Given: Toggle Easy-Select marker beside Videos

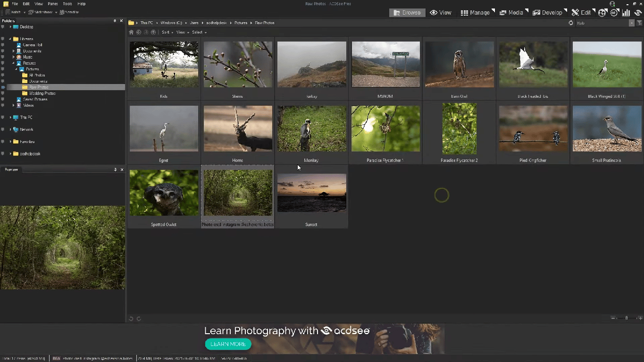Looking at the screenshot, I should click(x=3, y=105).
